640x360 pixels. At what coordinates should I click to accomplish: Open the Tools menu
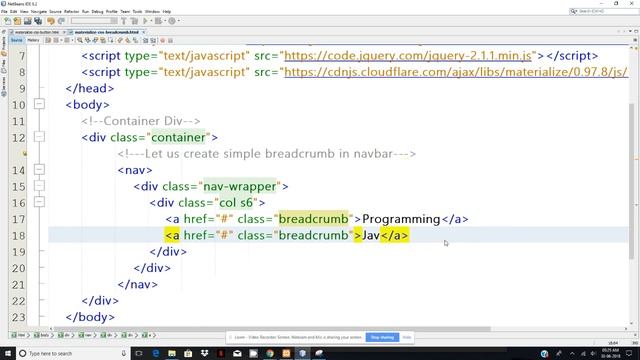[137, 11]
